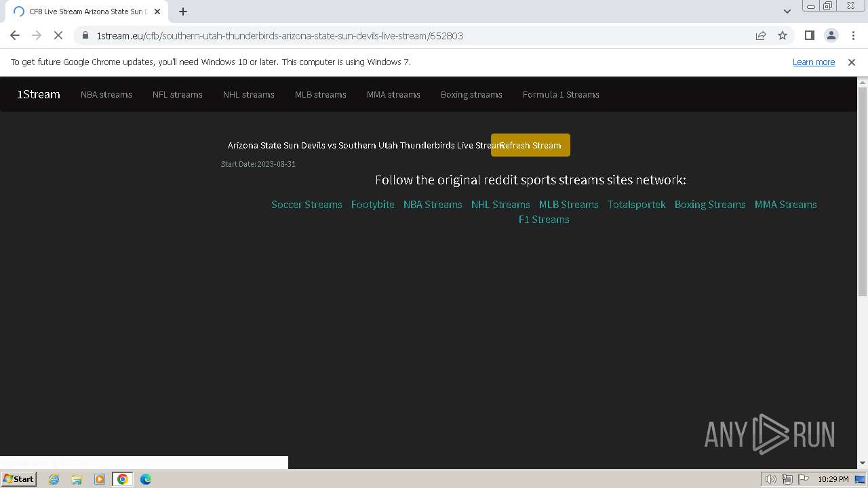This screenshot has height=488, width=868.
Task: Open the volume speaker tray icon
Action: pos(770,479)
